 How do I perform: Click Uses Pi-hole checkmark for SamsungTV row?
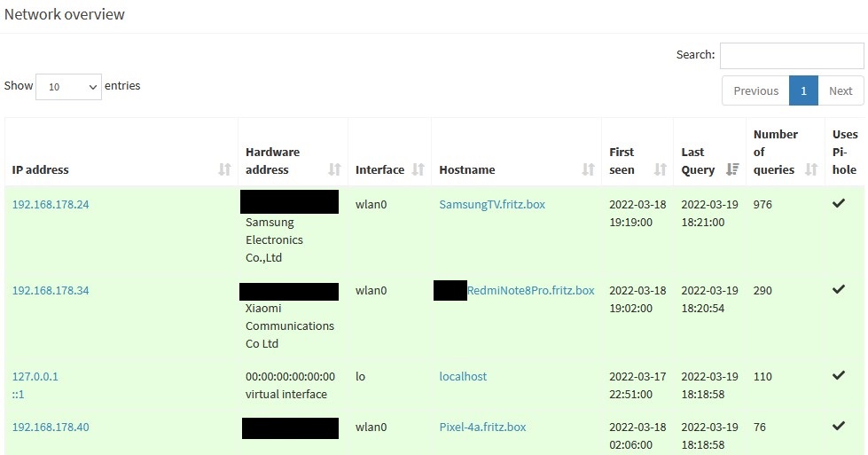[x=839, y=203]
